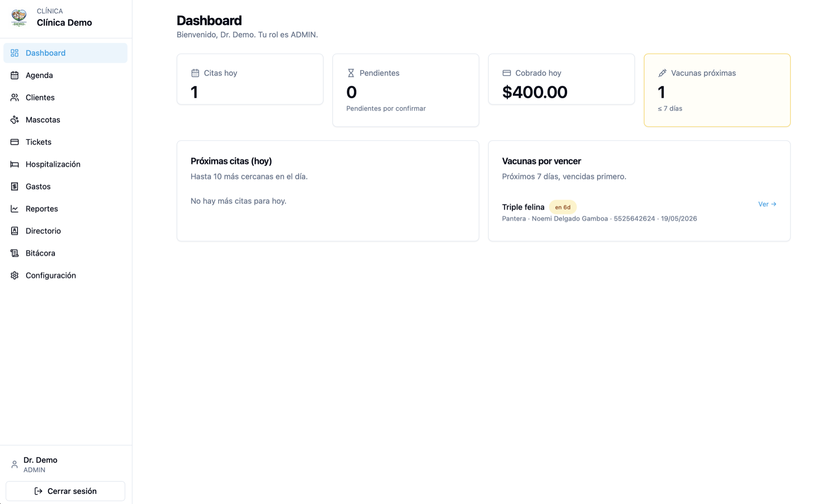The image size is (830, 504).
Task: Click the Dr. Demo user name
Action: point(41,460)
